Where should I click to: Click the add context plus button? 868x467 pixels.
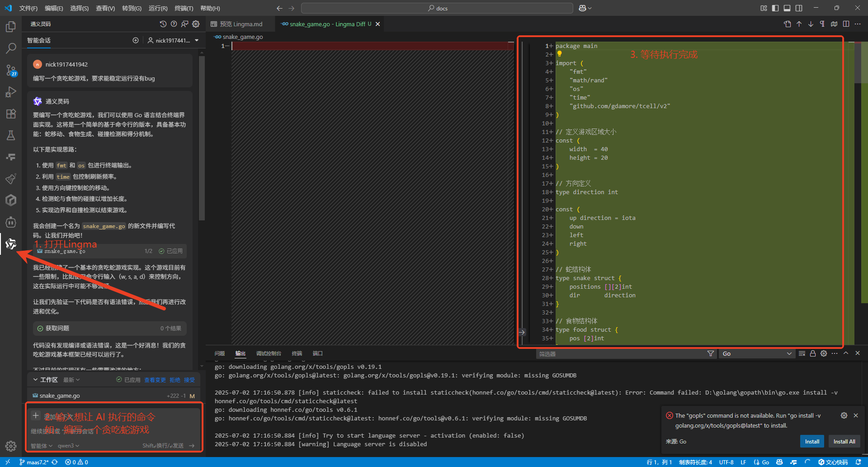[x=36, y=415]
